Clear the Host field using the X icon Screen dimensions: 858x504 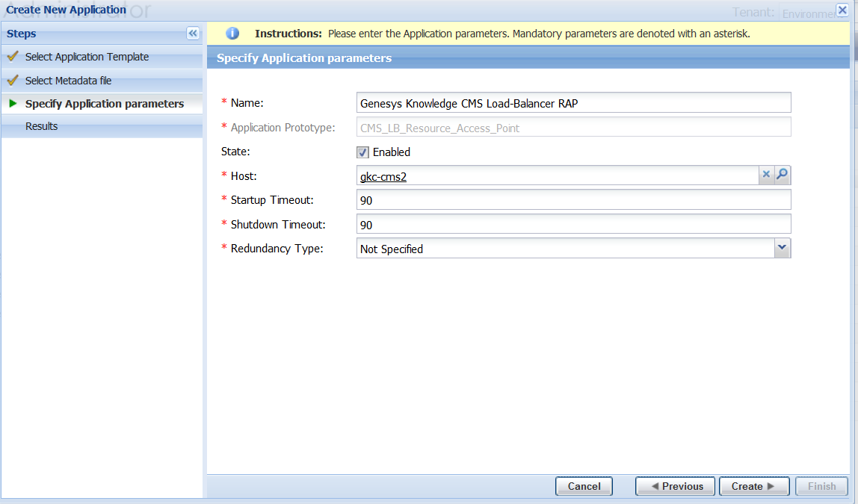(x=766, y=174)
